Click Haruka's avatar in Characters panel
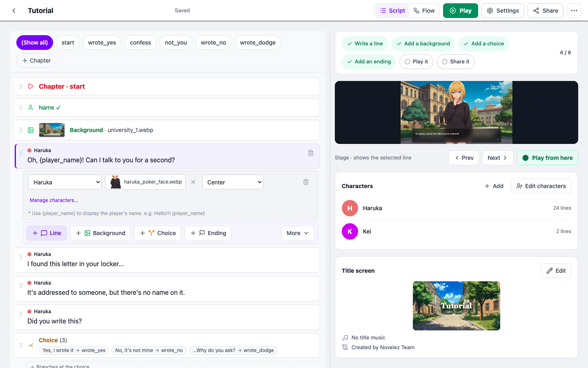 tap(350, 208)
